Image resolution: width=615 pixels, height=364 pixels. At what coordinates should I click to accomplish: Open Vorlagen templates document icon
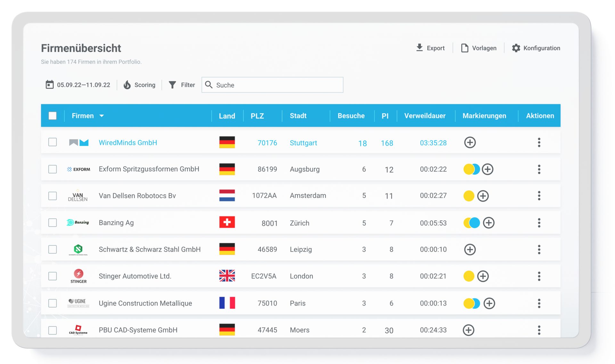[x=464, y=48]
